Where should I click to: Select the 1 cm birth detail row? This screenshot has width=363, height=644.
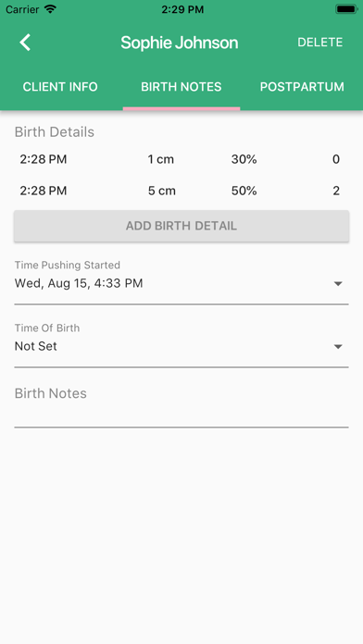pyautogui.click(x=181, y=159)
